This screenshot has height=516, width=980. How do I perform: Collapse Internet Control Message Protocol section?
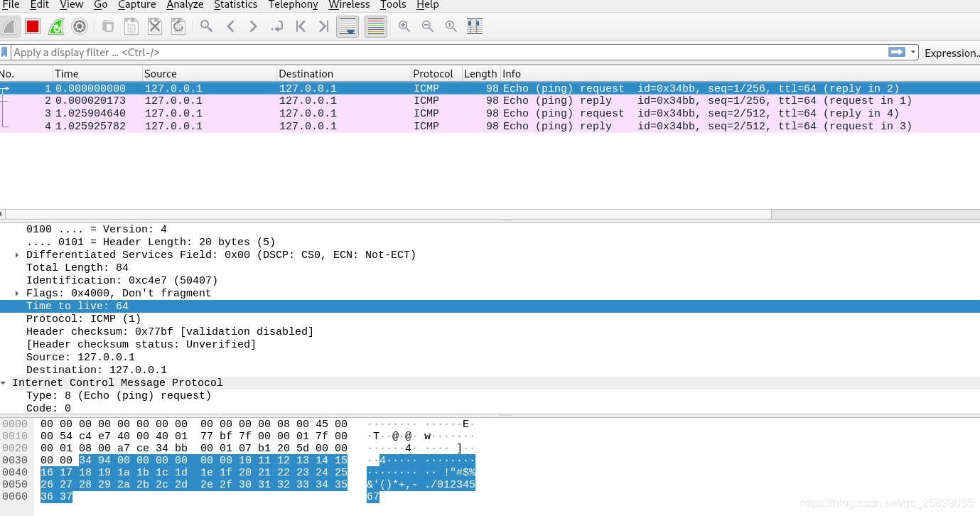point(4,383)
